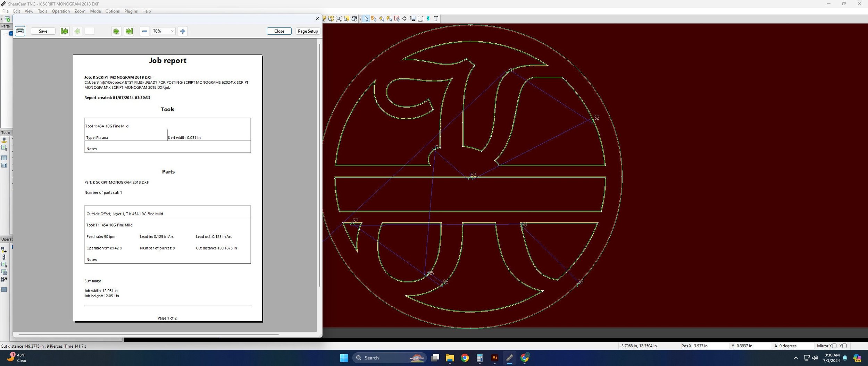Click the Print icon in report preview
Image resolution: width=868 pixels, height=366 pixels.
20,31
